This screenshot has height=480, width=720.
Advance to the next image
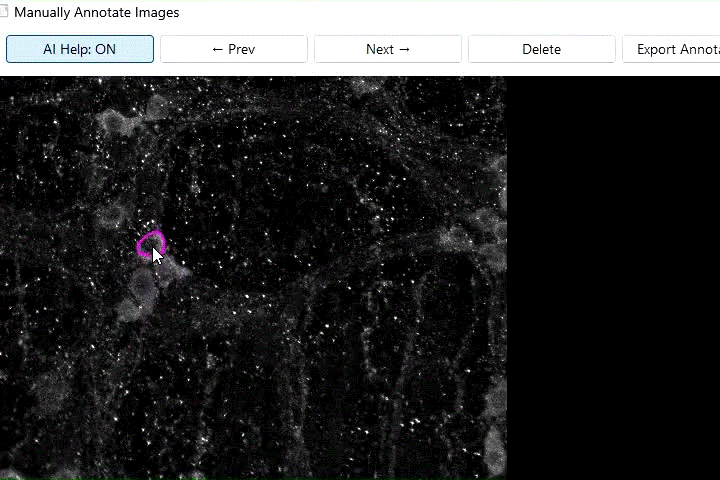tap(388, 49)
